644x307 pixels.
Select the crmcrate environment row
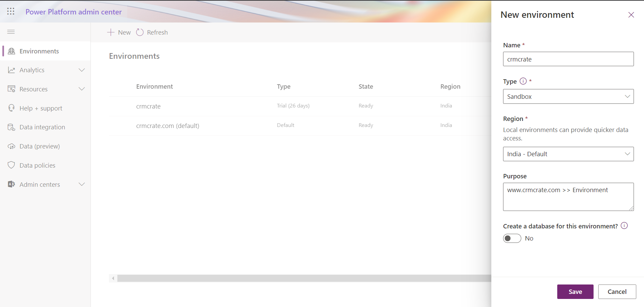point(148,106)
